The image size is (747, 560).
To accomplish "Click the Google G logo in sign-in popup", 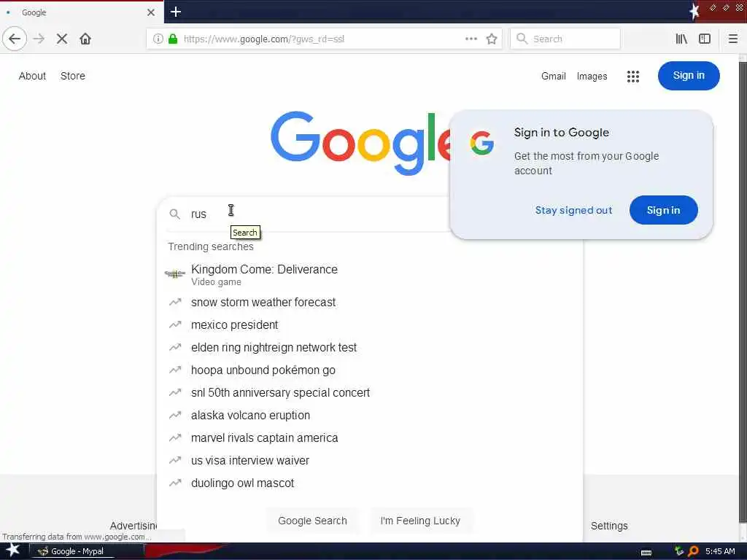I will [x=481, y=143].
